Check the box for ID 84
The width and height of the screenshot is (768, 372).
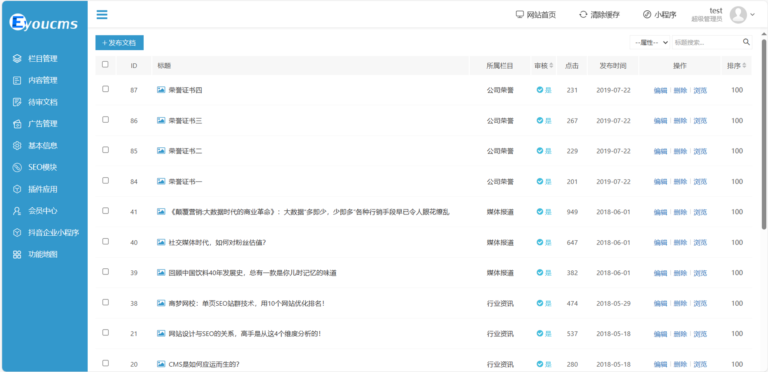105,180
